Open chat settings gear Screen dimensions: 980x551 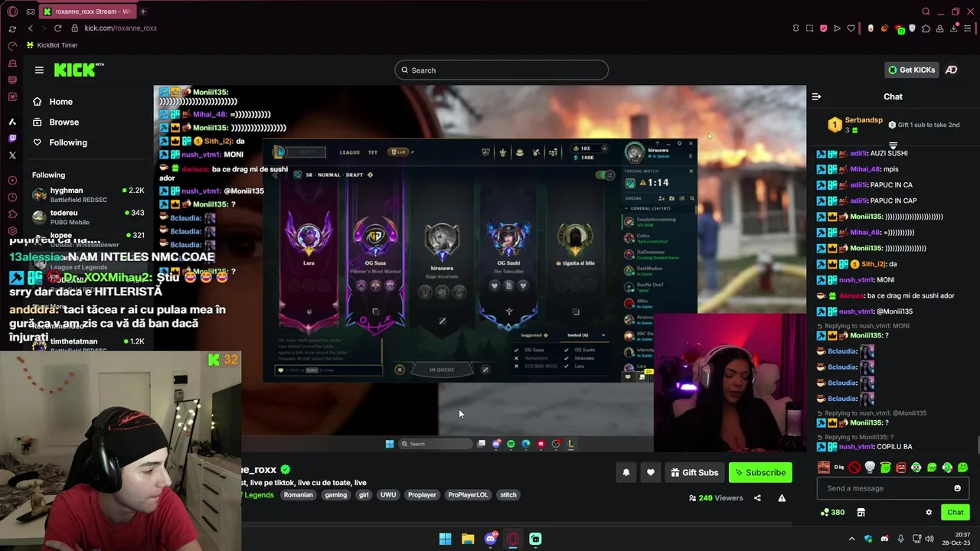point(929,513)
